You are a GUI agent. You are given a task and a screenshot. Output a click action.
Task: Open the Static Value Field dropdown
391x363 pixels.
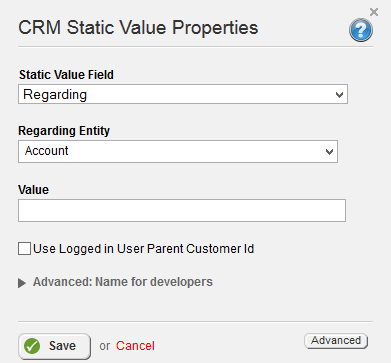pos(183,94)
